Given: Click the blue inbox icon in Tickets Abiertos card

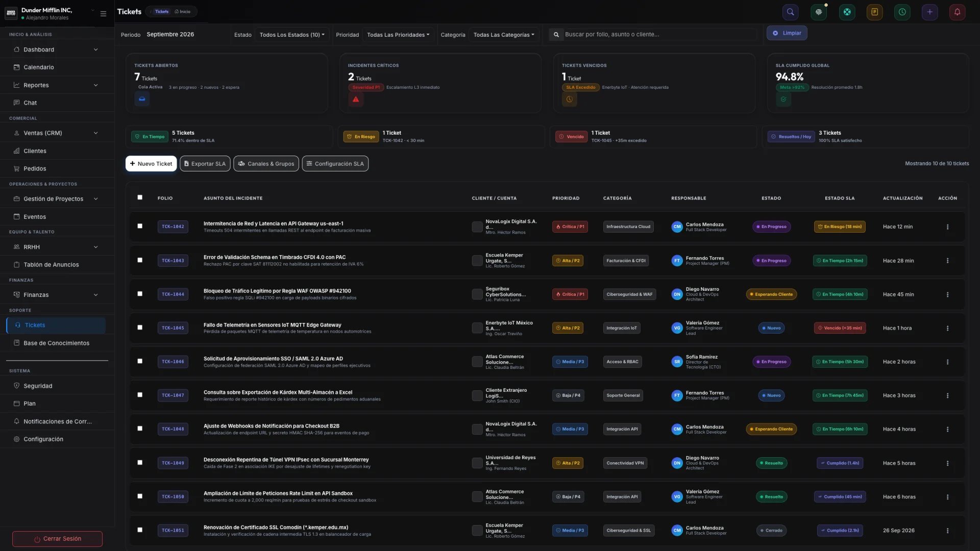Looking at the screenshot, I should (x=142, y=99).
